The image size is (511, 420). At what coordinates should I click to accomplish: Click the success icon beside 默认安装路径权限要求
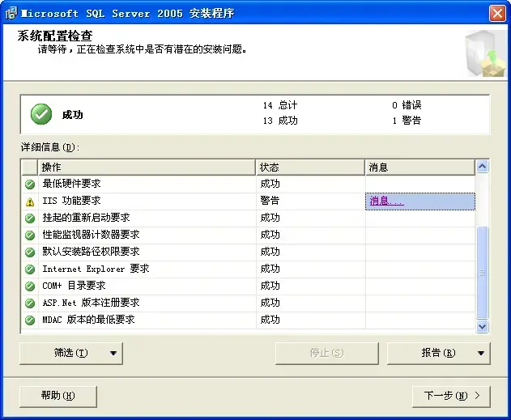(x=30, y=252)
